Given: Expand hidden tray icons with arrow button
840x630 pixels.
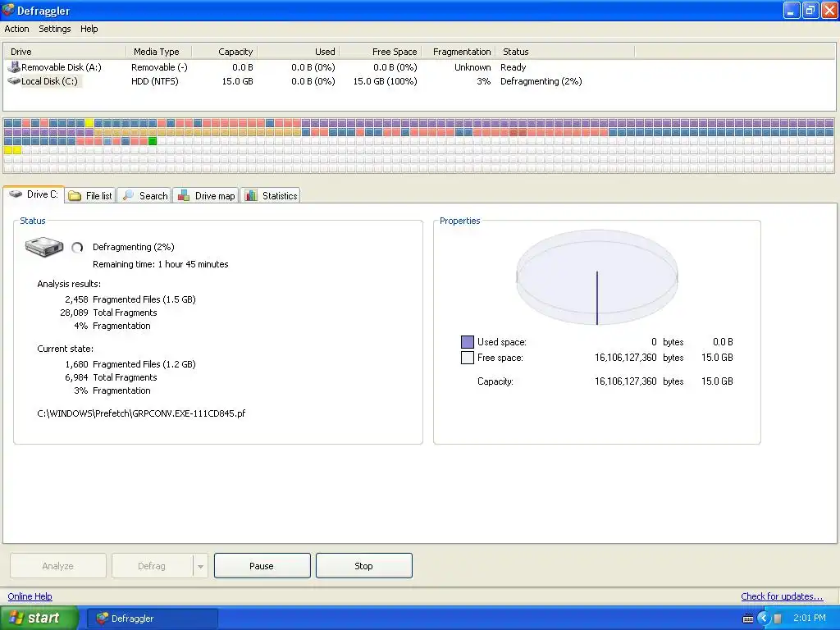Looking at the screenshot, I should (764, 619).
